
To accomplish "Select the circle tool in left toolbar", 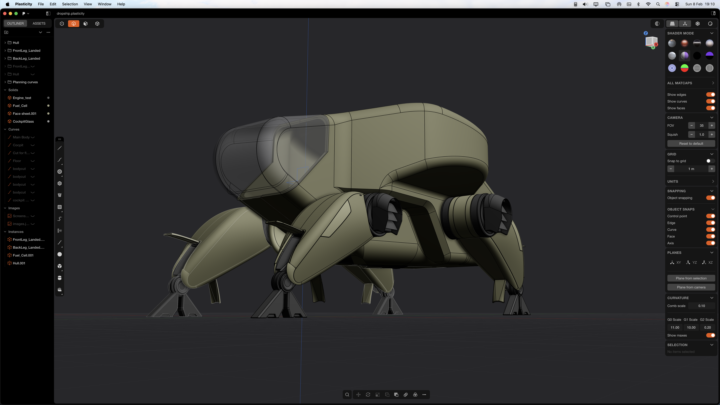I will [x=60, y=172].
